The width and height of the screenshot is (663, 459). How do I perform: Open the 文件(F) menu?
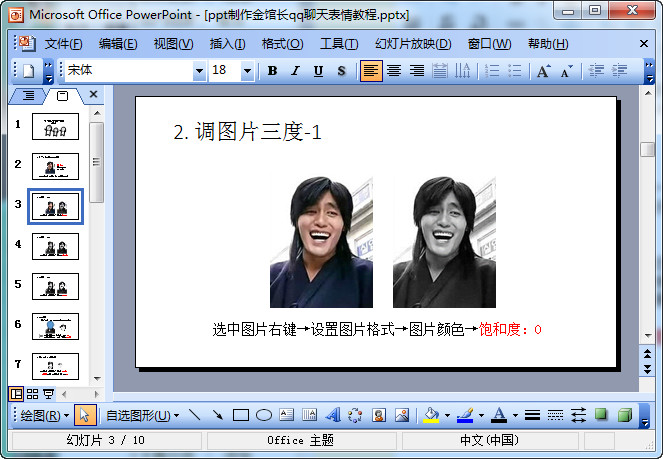coord(63,44)
